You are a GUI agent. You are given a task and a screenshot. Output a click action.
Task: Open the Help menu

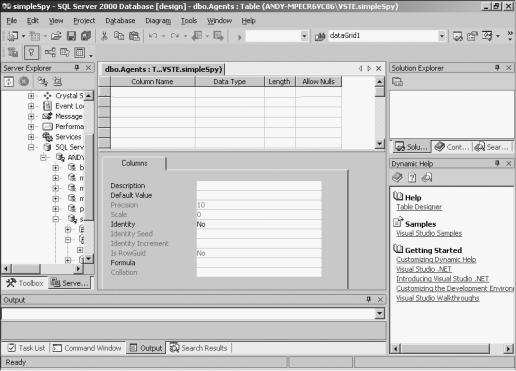[x=248, y=21]
